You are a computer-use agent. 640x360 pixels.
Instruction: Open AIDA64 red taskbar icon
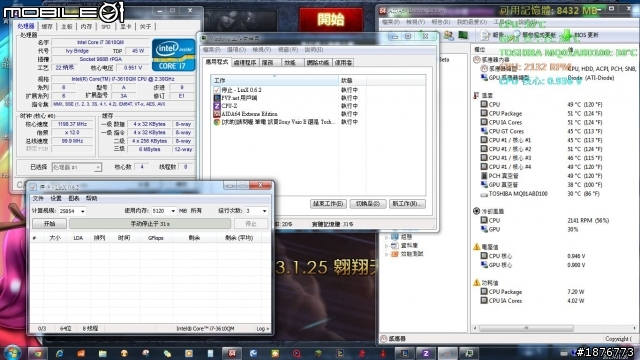point(232,353)
